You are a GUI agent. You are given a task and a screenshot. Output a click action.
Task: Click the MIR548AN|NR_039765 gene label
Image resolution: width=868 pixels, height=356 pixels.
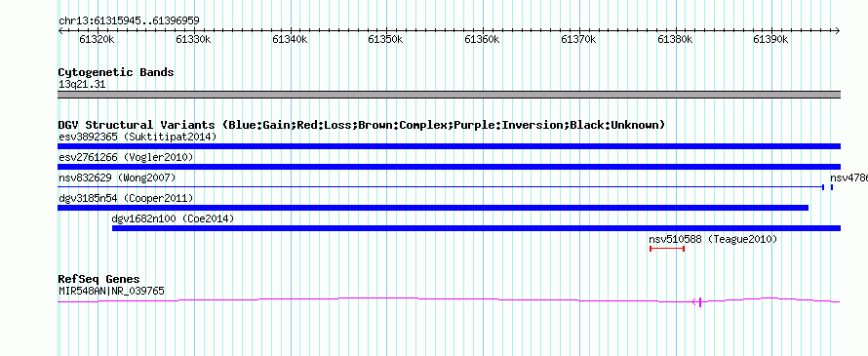pos(111,291)
